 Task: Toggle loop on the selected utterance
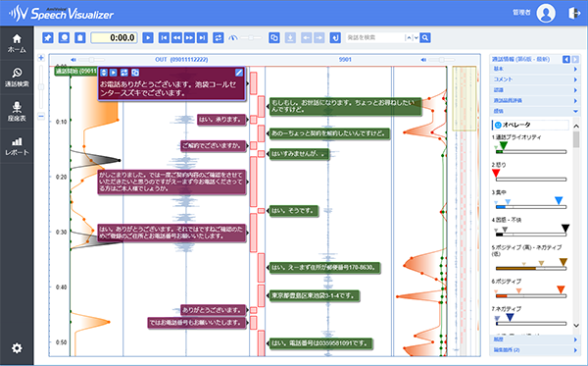click(x=124, y=73)
